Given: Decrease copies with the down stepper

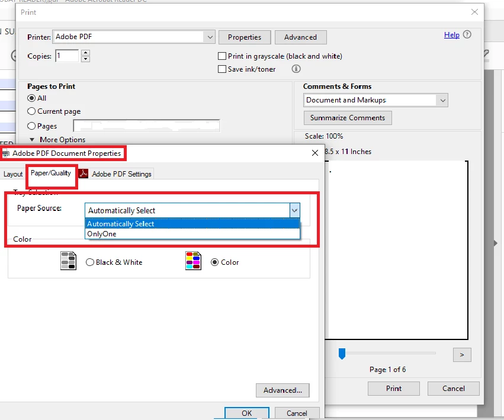Looking at the screenshot, I should click(85, 59).
